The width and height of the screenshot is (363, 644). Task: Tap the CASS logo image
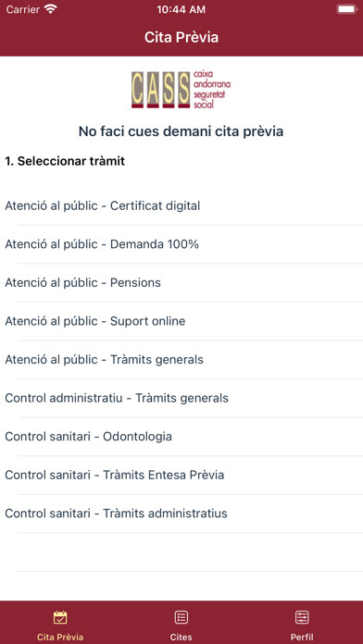(x=181, y=90)
